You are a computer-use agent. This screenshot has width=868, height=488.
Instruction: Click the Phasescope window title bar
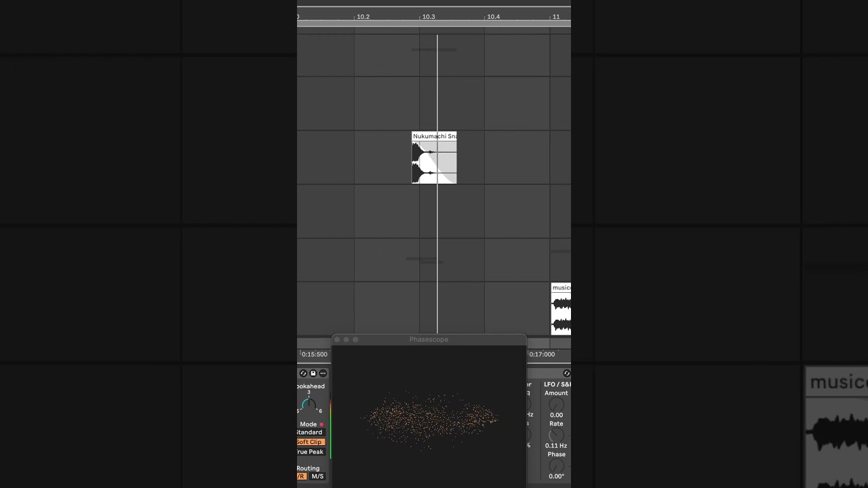pos(429,340)
